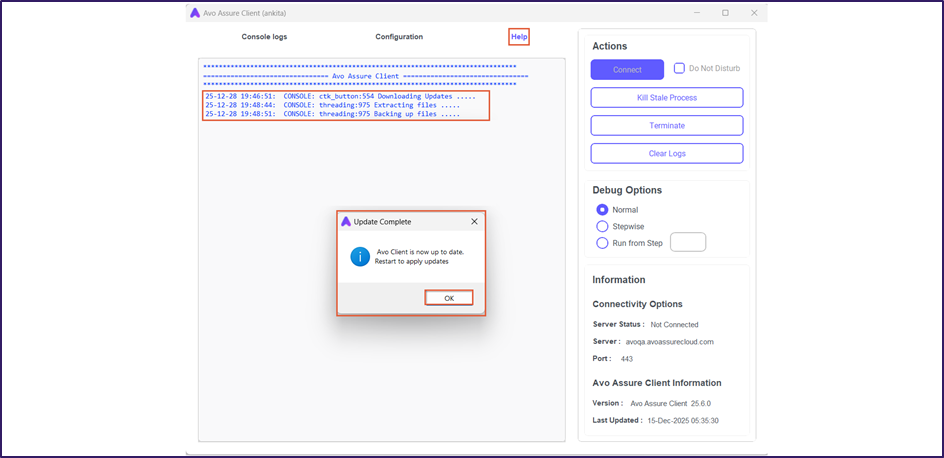944x458 pixels.
Task: Enable the Do Not Disturb checkbox
Action: [x=680, y=69]
